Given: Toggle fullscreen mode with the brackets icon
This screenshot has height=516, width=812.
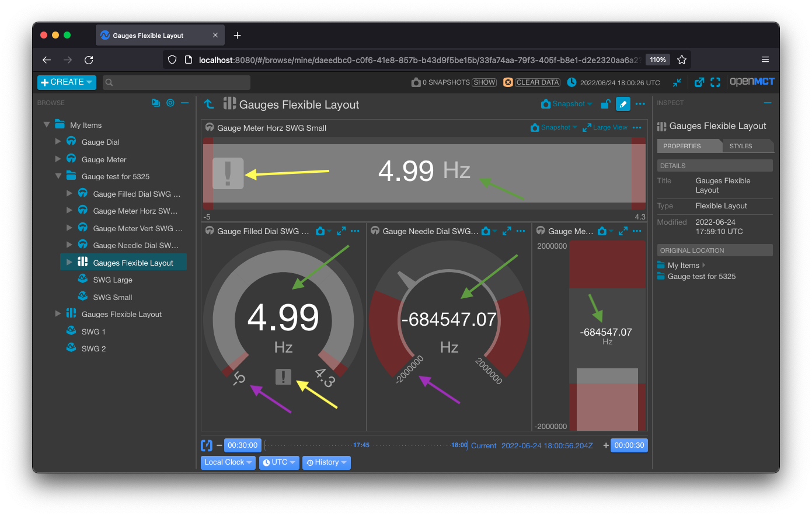Looking at the screenshot, I should [x=715, y=82].
